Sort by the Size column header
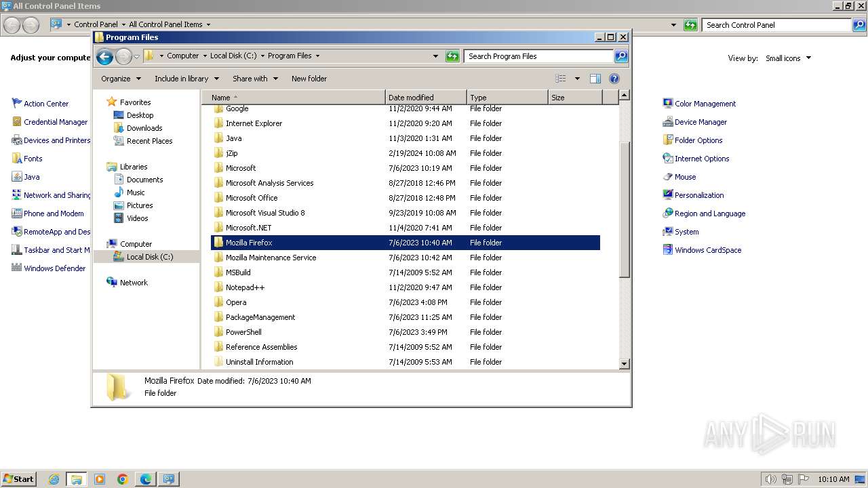Screen dimensions: 868x488 click(x=575, y=98)
